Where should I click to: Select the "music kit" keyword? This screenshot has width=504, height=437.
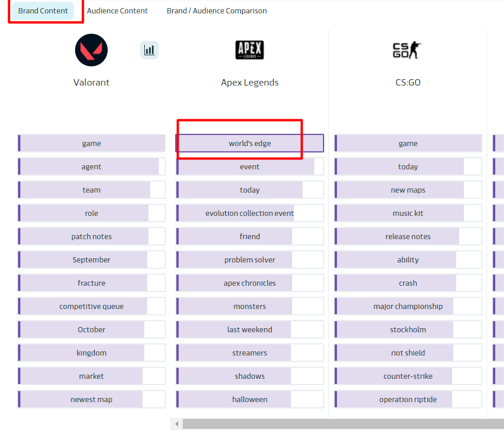pyautogui.click(x=408, y=213)
